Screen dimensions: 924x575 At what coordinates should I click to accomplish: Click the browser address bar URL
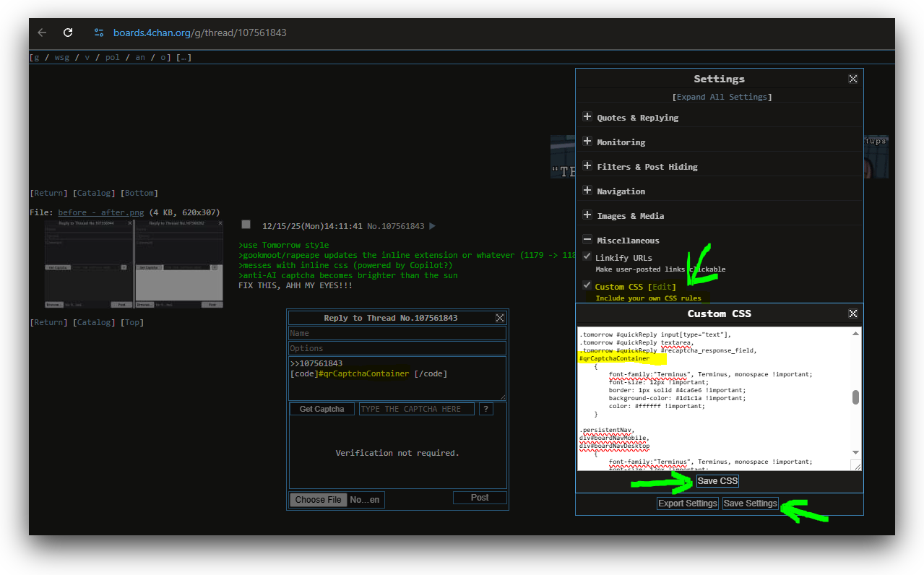coord(200,33)
